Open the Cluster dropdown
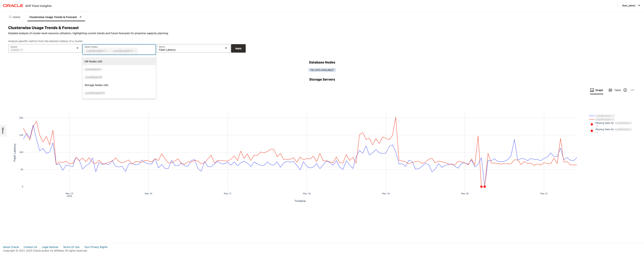The image size is (644, 254). [x=77, y=48]
